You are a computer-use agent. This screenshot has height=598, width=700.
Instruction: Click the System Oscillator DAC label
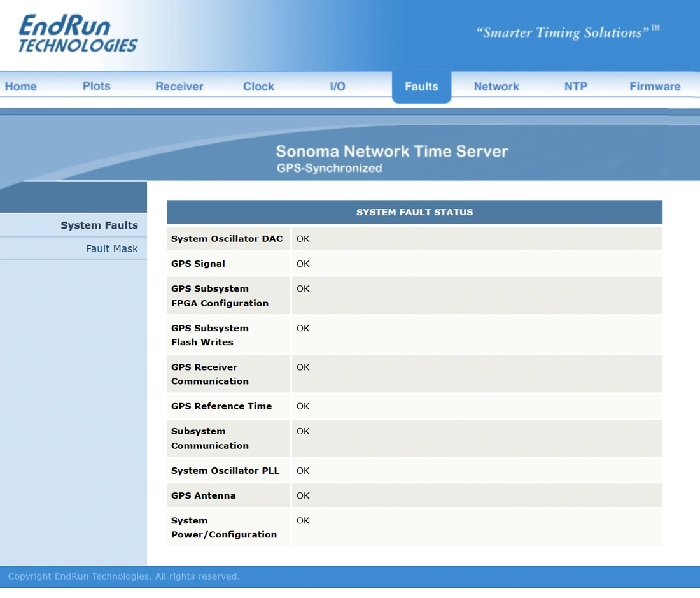click(x=227, y=238)
